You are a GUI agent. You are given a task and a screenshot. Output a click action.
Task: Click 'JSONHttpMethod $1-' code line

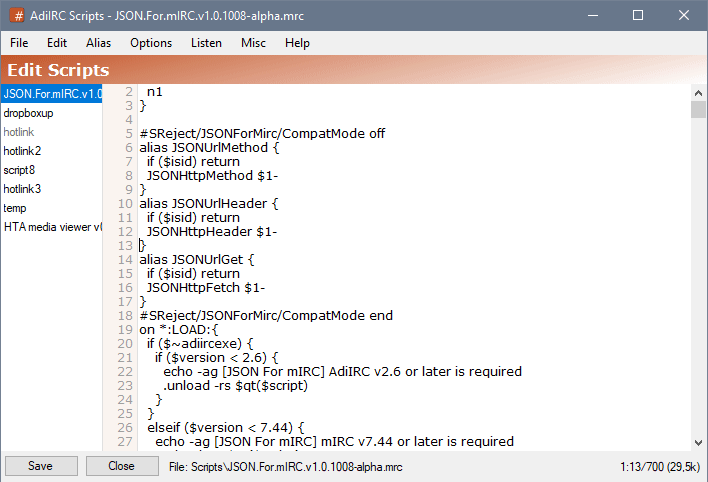pos(212,176)
